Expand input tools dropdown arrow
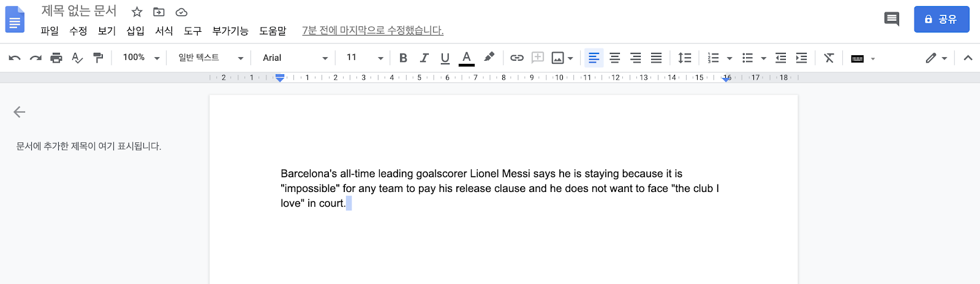Screen dimensions: 980x284 click(x=873, y=59)
